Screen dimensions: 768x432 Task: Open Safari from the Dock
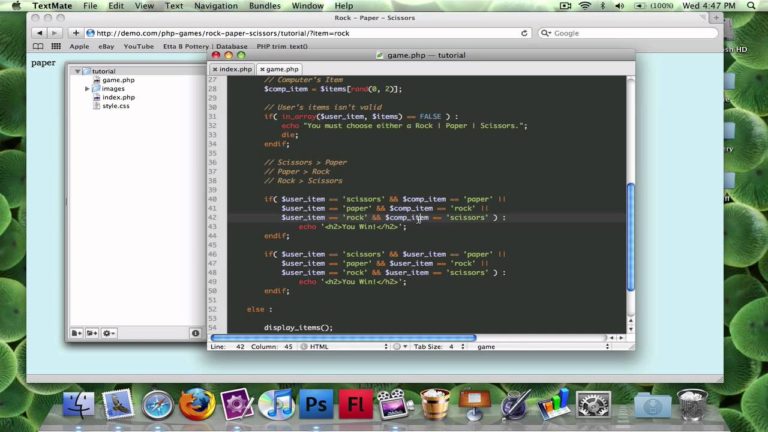157,406
